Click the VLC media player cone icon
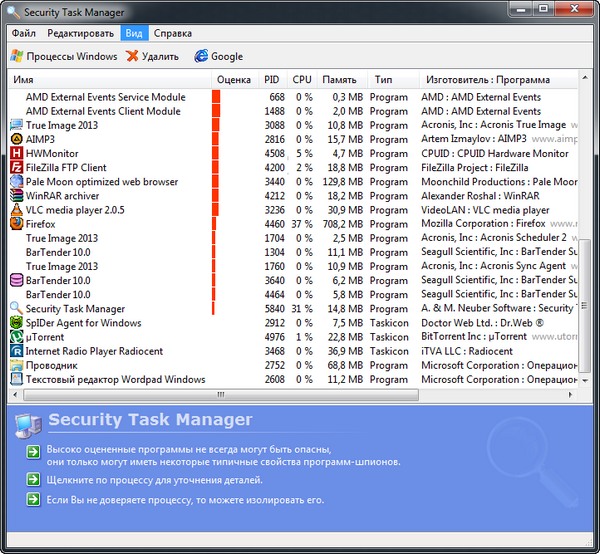Viewport: 600px width, 554px height. pyautogui.click(x=16, y=211)
